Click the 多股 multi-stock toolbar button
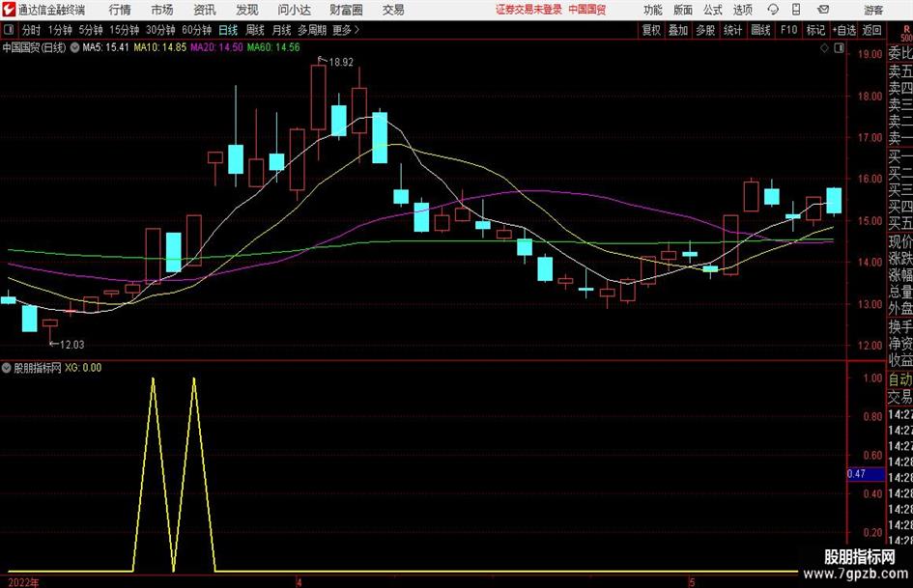The height and width of the screenshot is (588, 913). pyautogui.click(x=705, y=30)
